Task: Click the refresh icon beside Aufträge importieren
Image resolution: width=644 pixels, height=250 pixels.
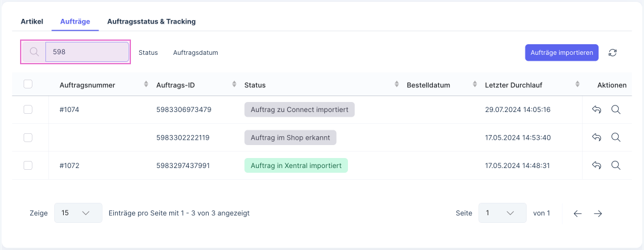Action: tap(613, 52)
